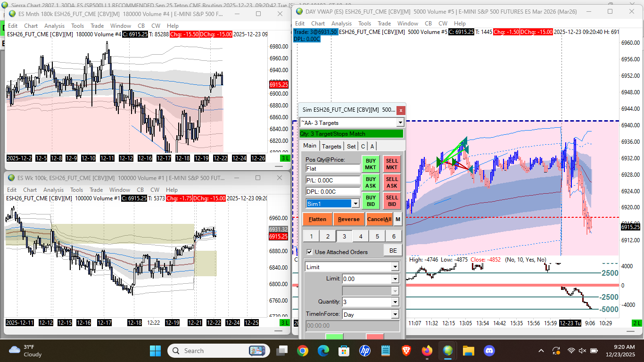This screenshot has height=362, width=644.
Task: Click the green 'Qty: 3 Target/Stops Match' bar
Action: point(351,134)
